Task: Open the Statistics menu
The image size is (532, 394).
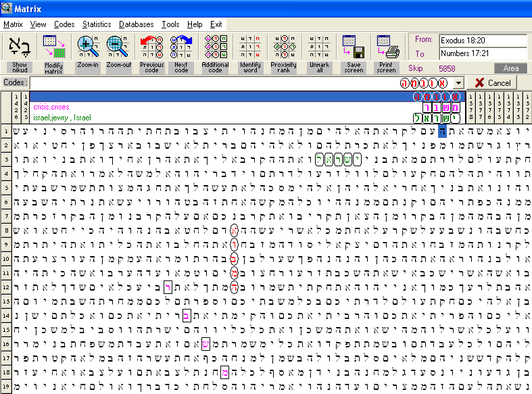Action: (x=97, y=24)
